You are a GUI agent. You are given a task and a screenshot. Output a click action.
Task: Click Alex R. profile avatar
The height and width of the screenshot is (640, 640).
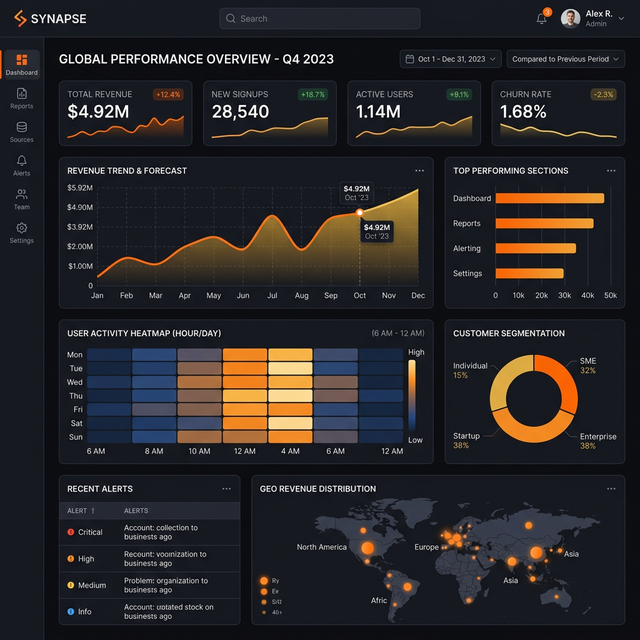[x=570, y=18]
